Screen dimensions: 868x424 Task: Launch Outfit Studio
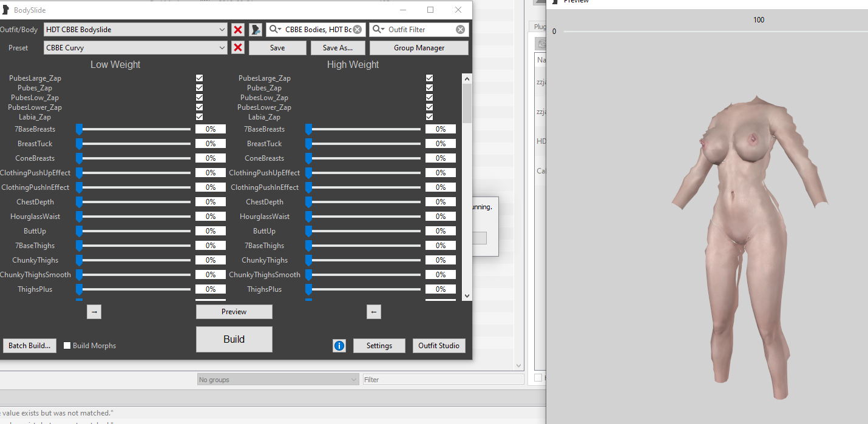tap(439, 346)
